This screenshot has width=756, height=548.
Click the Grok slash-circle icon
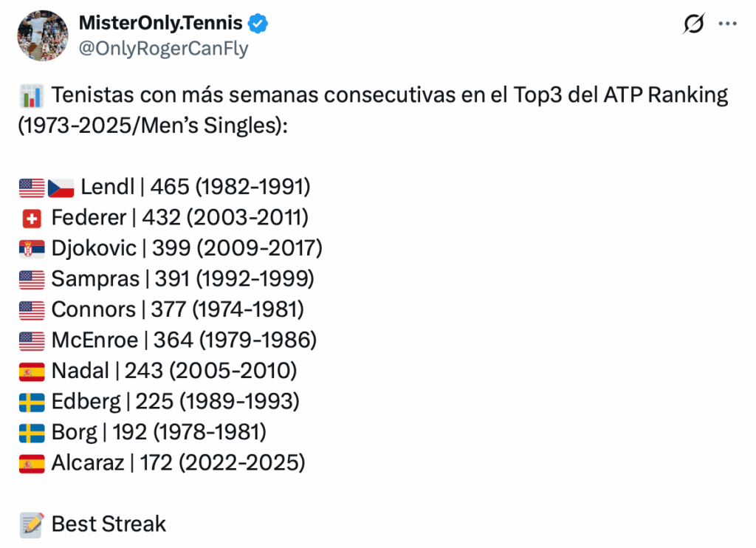pyautogui.click(x=694, y=24)
